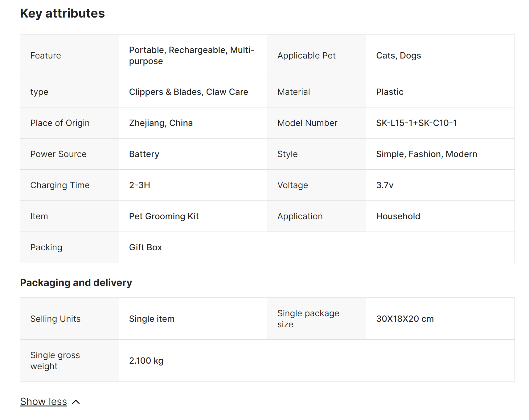
Task: Select the Clippers & Blades, Claw Care value
Action: 188,92
